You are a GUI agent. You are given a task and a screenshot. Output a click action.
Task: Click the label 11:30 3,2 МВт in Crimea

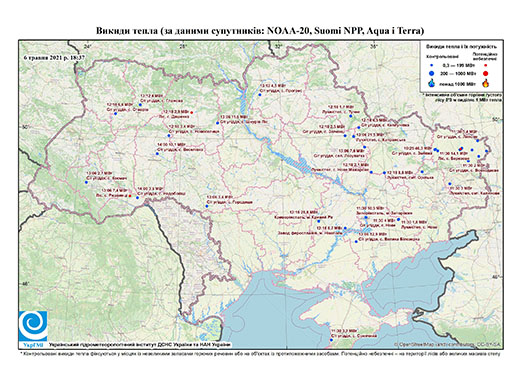click(344, 331)
